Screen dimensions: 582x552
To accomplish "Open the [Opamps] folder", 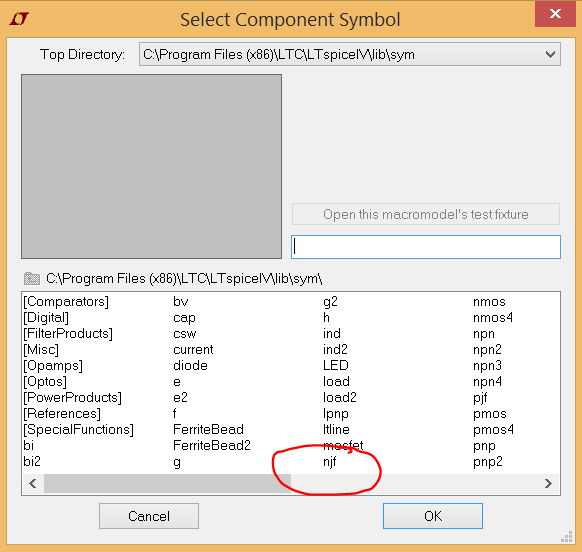I will pyautogui.click(x=53, y=366).
